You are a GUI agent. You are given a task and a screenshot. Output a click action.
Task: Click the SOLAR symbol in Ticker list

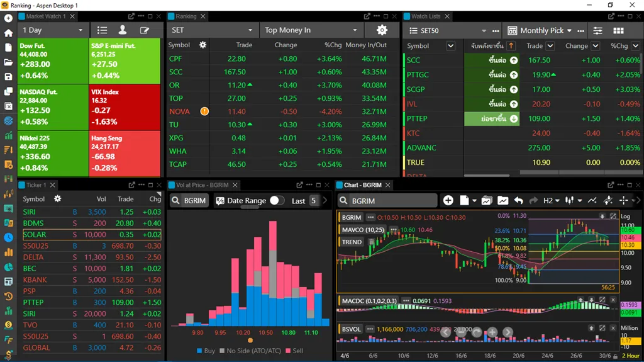click(35, 235)
